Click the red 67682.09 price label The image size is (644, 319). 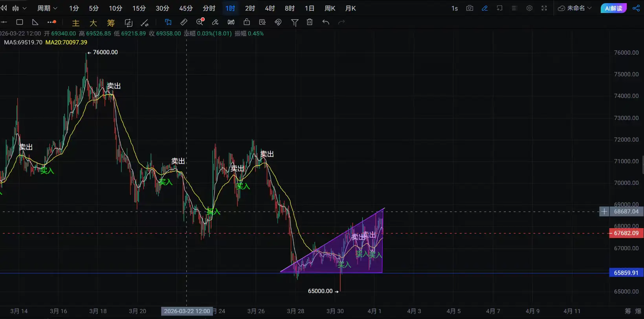pos(626,233)
